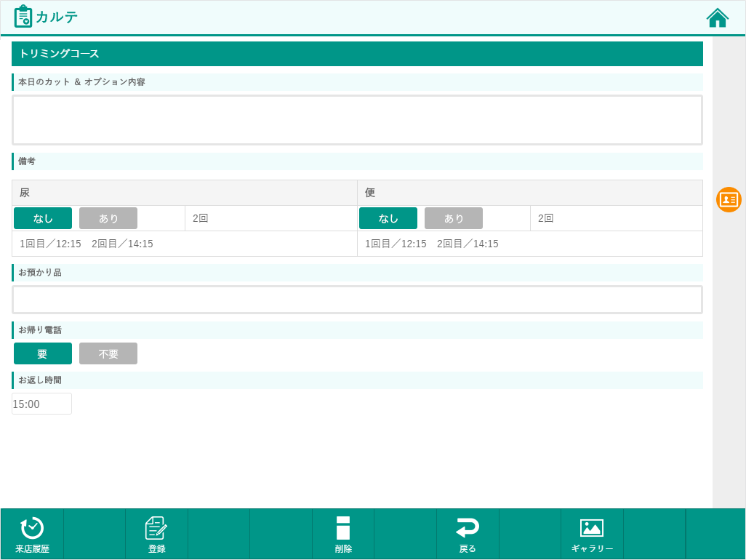Select なし under 尿
Screen dimensions: 746x560
pyautogui.click(x=43, y=218)
